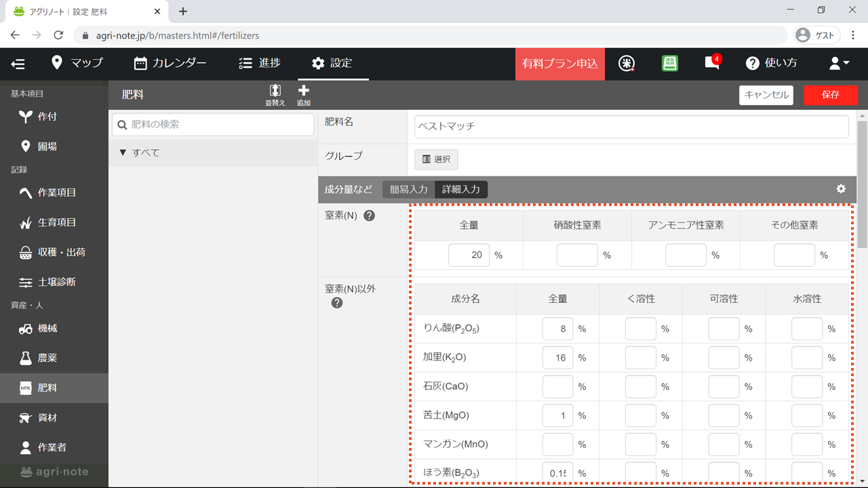This screenshot has width=868, height=488.
Task: Edit the 肥料名 field ベストマッチ
Action: 631,127
